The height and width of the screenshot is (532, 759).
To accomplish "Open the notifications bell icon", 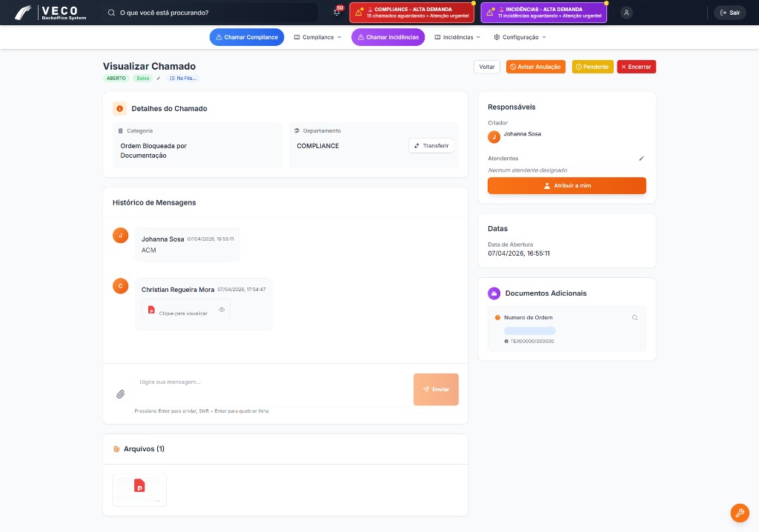I will 337,13.
